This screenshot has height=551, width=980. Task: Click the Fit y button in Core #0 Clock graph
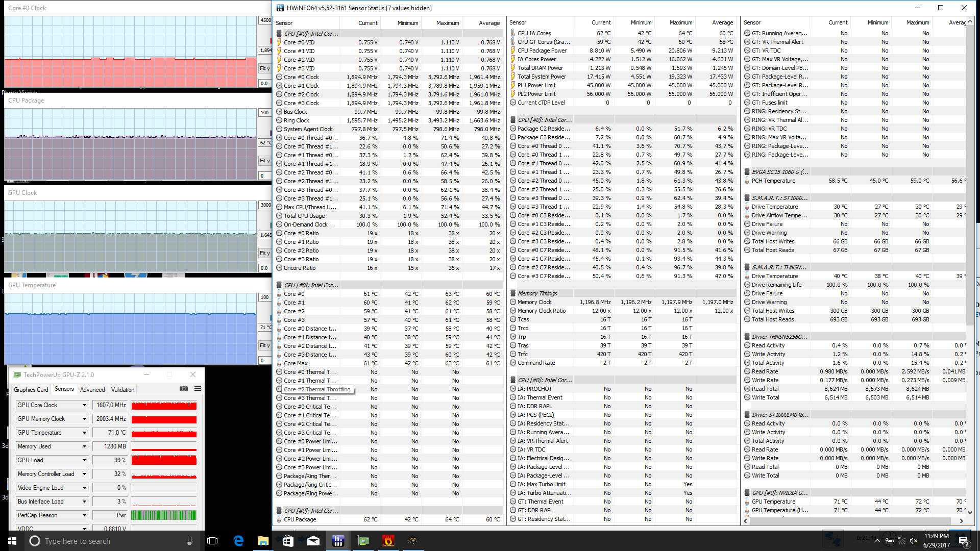click(x=264, y=68)
